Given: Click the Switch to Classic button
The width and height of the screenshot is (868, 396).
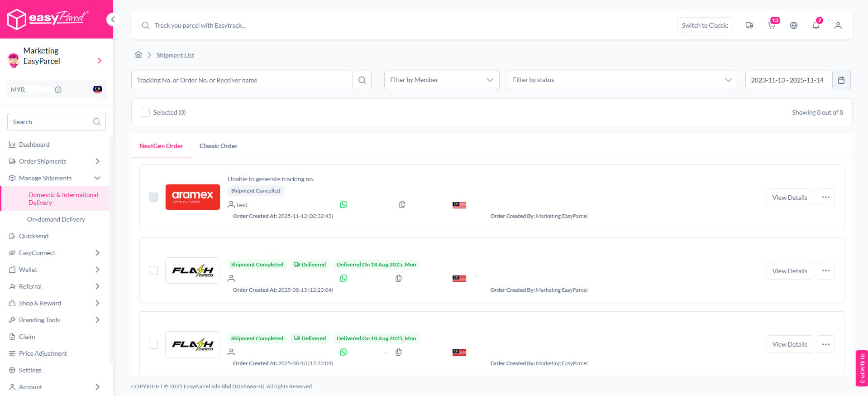Looking at the screenshot, I should click(705, 25).
